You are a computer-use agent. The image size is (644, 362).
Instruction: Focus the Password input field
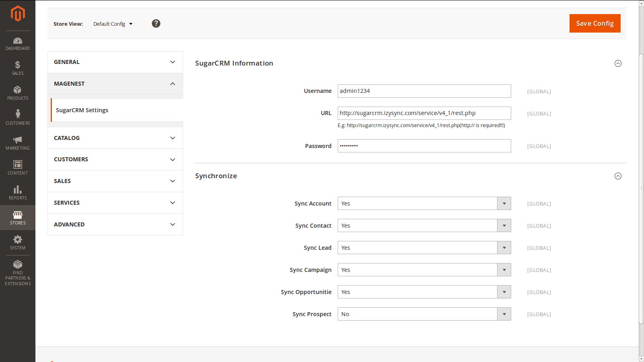(x=424, y=146)
